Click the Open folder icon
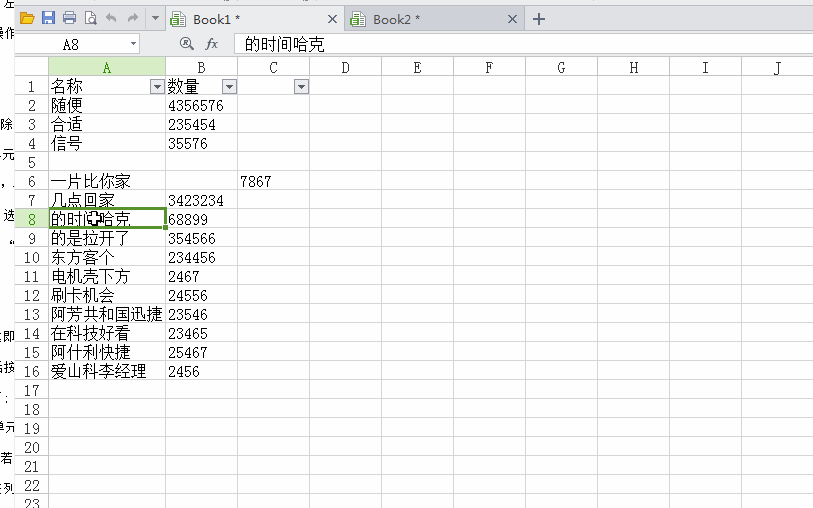 pos(27,19)
